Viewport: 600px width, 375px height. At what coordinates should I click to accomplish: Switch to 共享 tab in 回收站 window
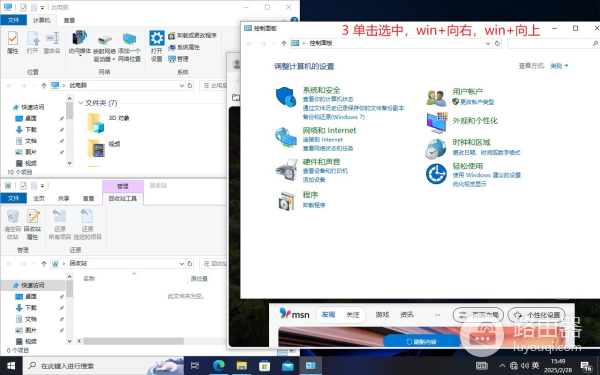[64, 199]
